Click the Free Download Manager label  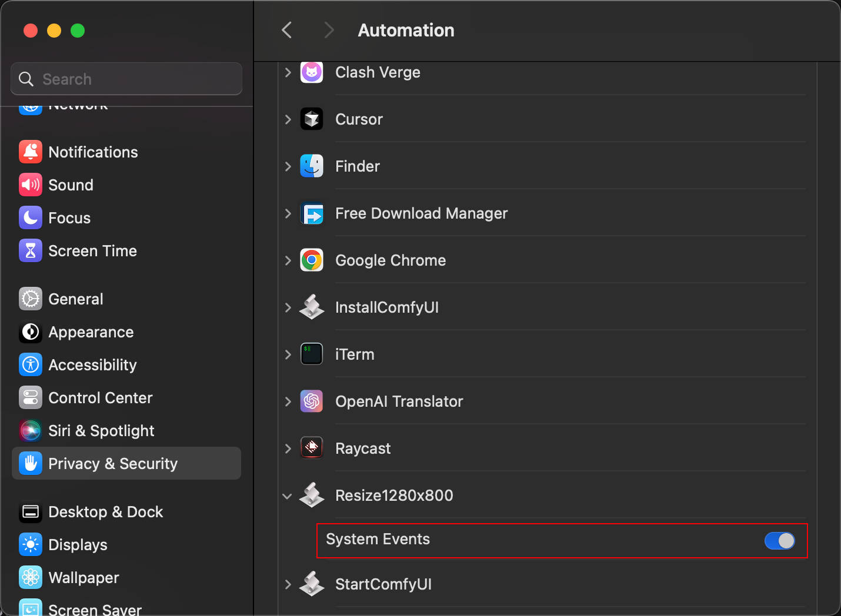(421, 213)
